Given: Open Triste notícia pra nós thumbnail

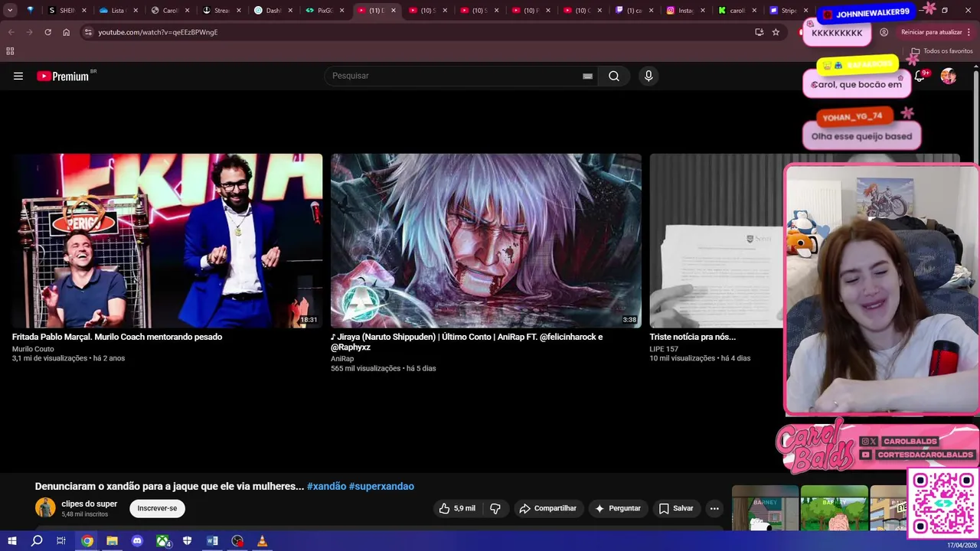Looking at the screenshot, I should pos(717,241).
